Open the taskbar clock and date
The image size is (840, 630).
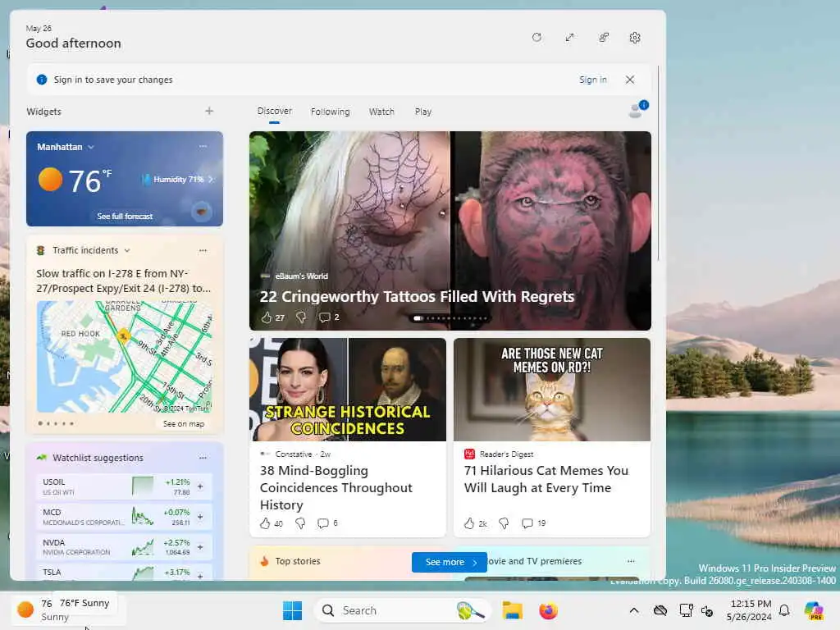tap(750, 610)
